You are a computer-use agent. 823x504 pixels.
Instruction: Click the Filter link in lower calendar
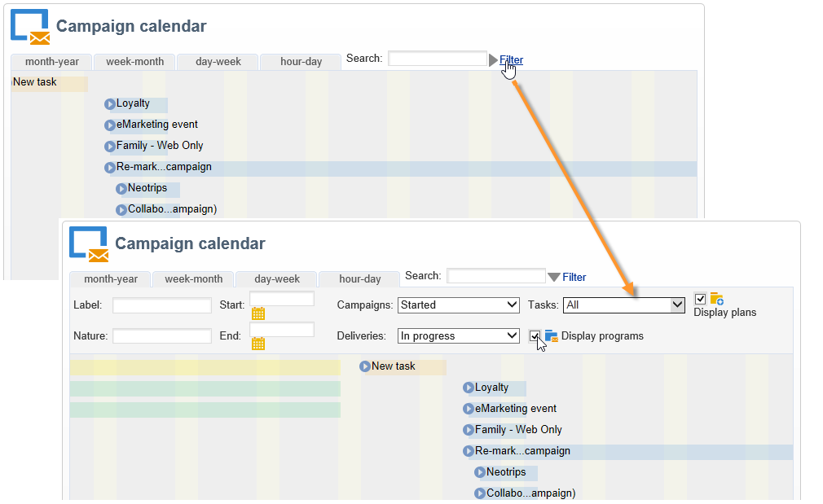(x=574, y=277)
